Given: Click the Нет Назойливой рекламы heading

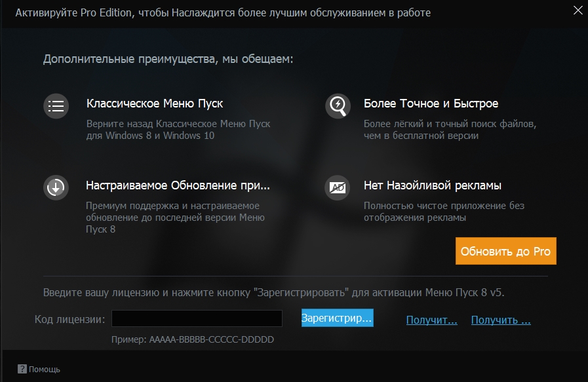Looking at the screenshot, I should (x=433, y=185).
